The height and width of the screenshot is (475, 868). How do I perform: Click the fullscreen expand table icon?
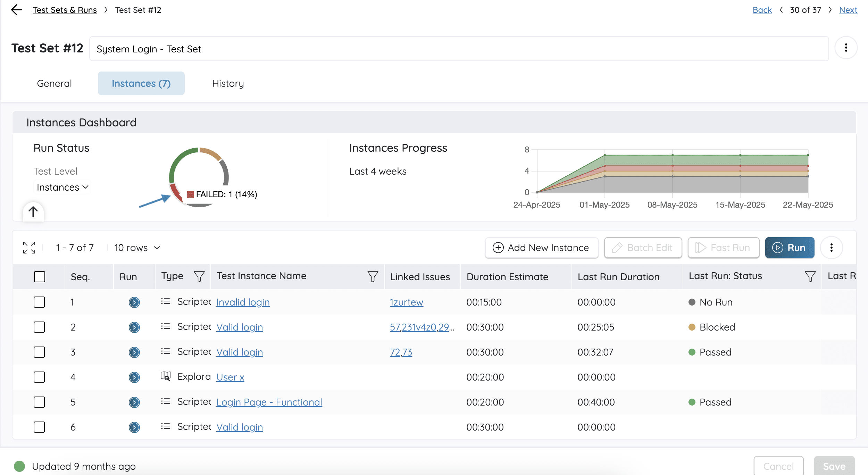(x=29, y=248)
